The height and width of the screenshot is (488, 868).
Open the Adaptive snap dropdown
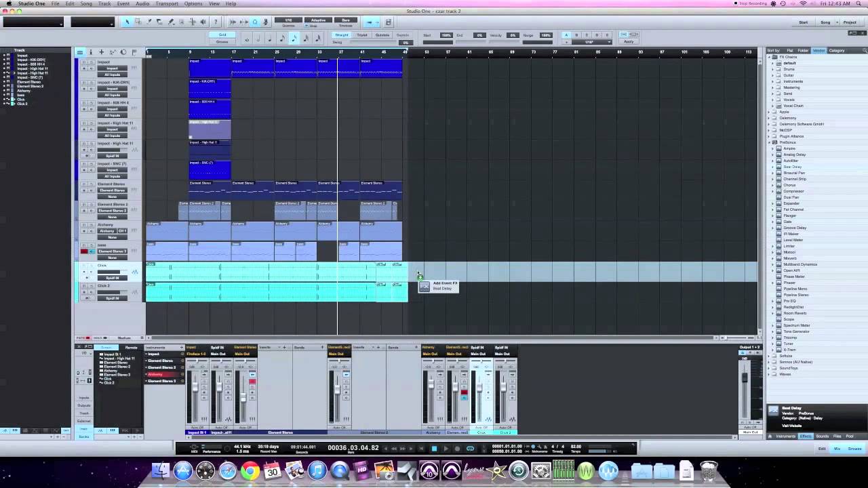pos(317,20)
